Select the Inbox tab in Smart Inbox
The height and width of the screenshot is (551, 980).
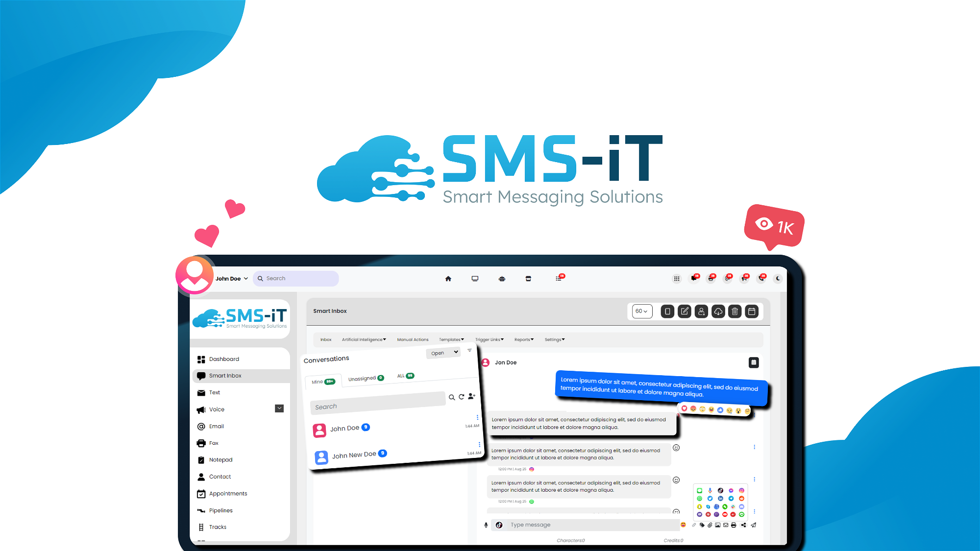(x=326, y=339)
